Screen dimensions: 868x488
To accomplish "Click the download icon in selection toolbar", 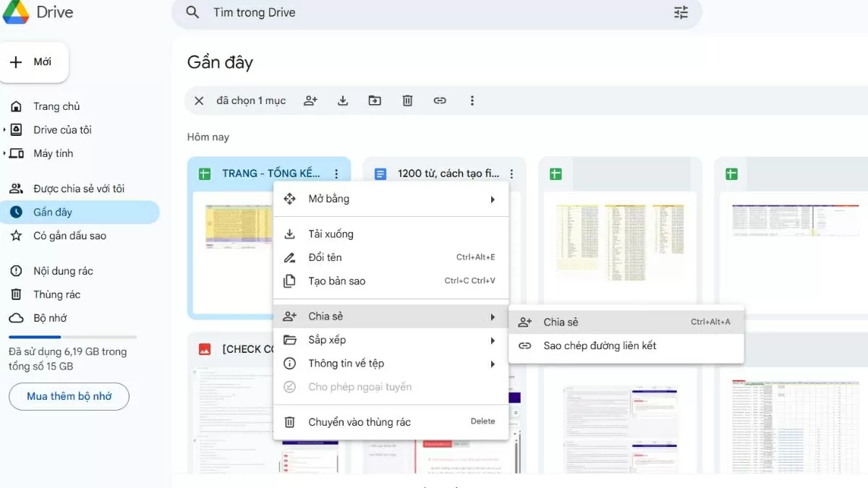I will [x=343, y=100].
